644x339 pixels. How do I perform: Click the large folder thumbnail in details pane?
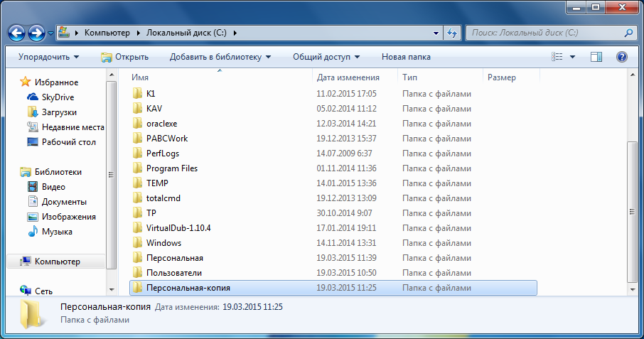(x=31, y=314)
